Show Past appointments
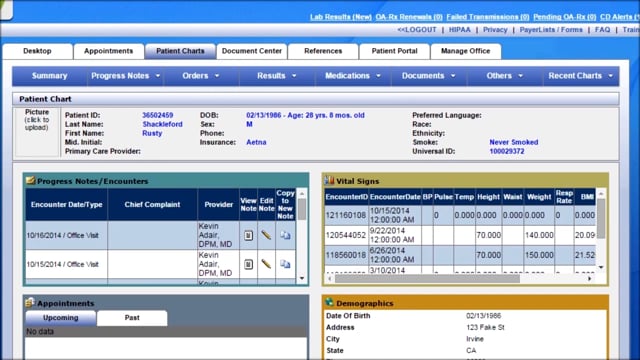 click(132, 318)
